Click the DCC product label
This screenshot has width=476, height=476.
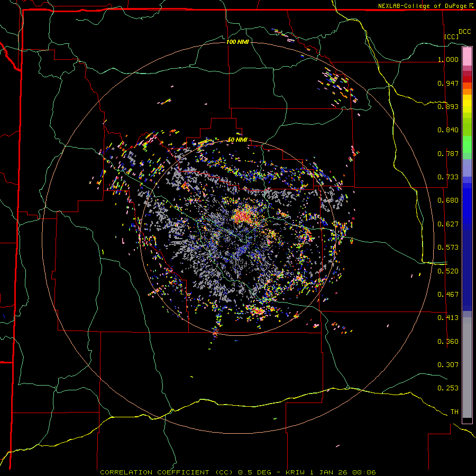pyautogui.click(x=464, y=32)
